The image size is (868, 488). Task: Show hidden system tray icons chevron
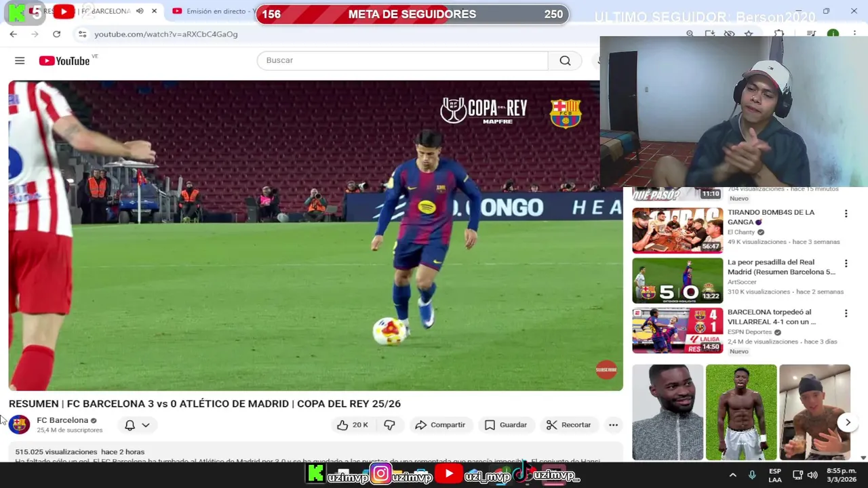[x=732, y=475]
